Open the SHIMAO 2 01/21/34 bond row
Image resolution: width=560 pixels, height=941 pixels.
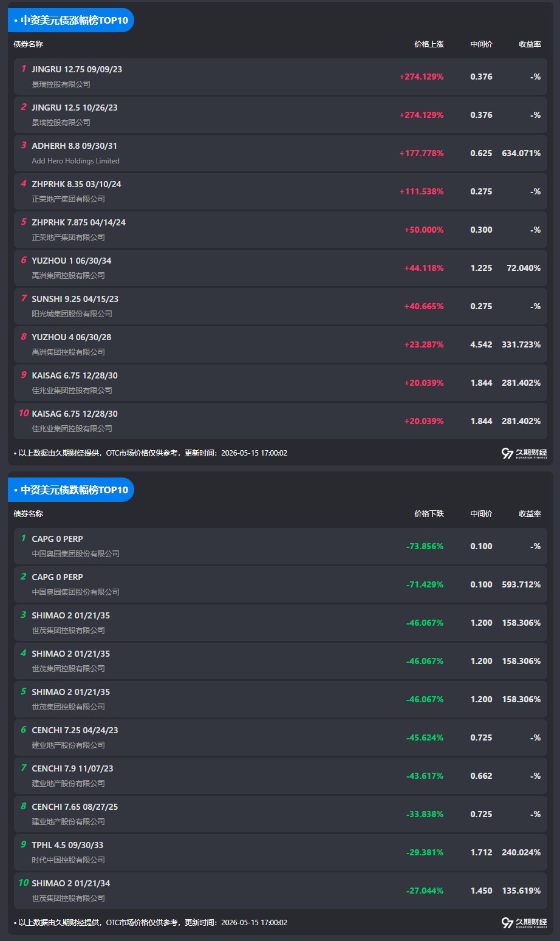pyautogui.click(x=281, y=891)
